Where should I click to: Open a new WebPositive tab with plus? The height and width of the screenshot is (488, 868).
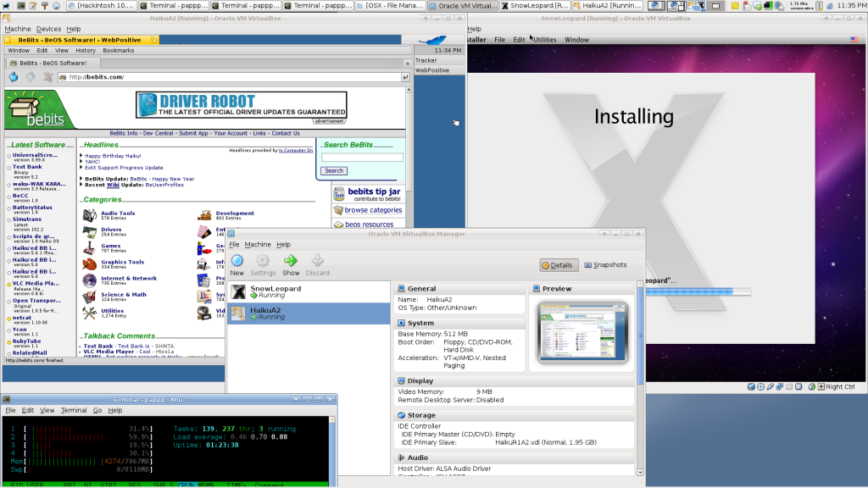coord(407,63)
